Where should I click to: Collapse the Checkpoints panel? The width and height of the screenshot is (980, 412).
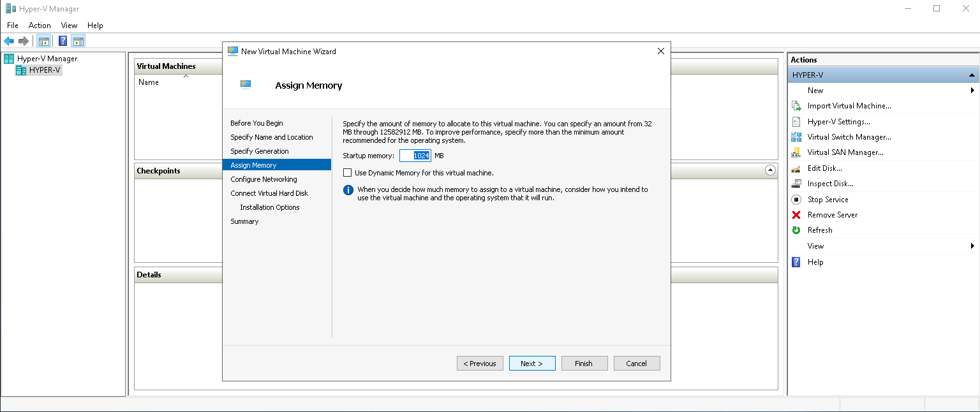point(770,170)
